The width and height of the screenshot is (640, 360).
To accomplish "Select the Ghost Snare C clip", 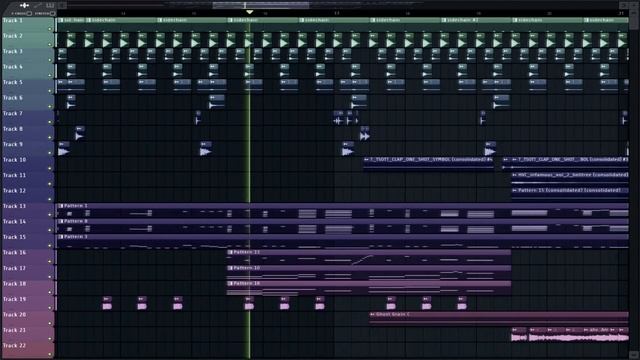I will [x=499, y=319].
